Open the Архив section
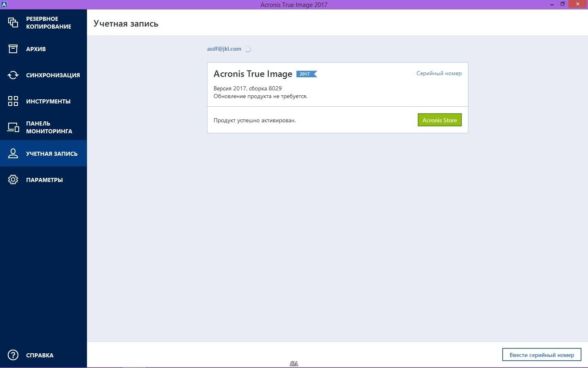Image resolution: width=588 pixels, height=368 pixels. tap(43, 49)
